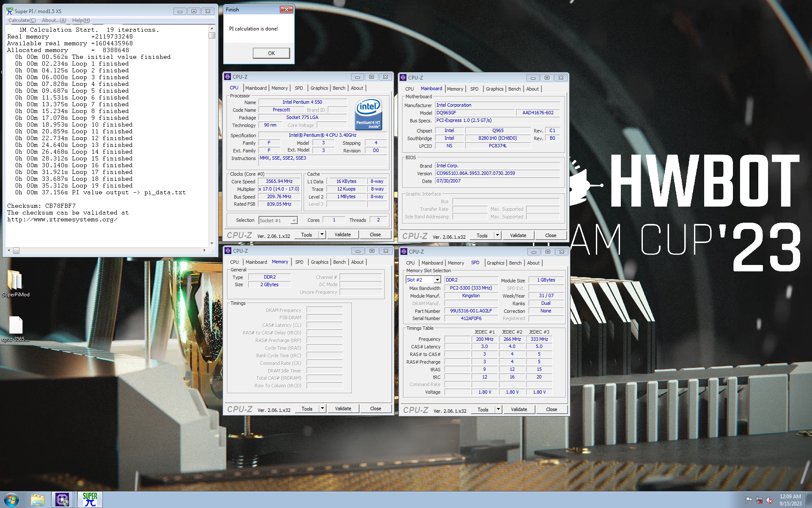The width and height of the screenshot is (812, 508).
Task: Click Close in the Mainboard window
Action: (x=550, y=235)
